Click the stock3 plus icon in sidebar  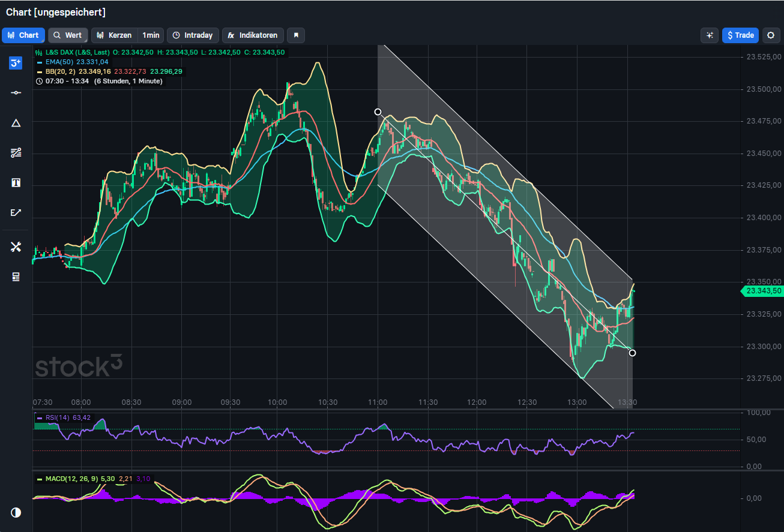(16, 63)
